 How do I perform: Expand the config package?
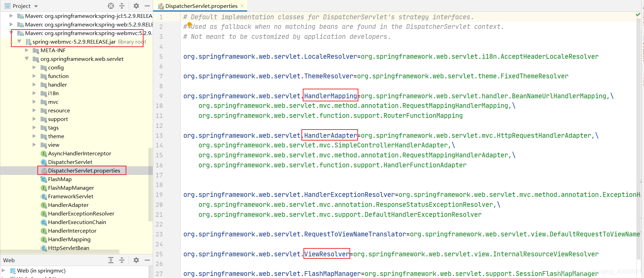(34, 67)
